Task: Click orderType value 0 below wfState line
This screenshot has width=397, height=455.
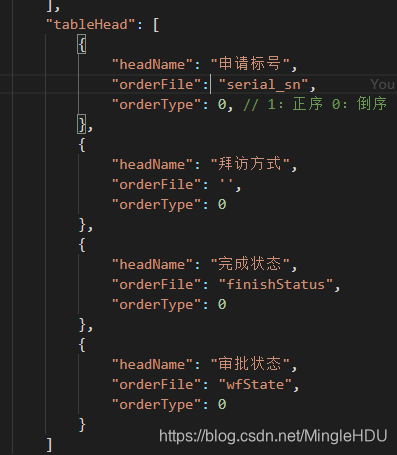Action: click(222, 404)
